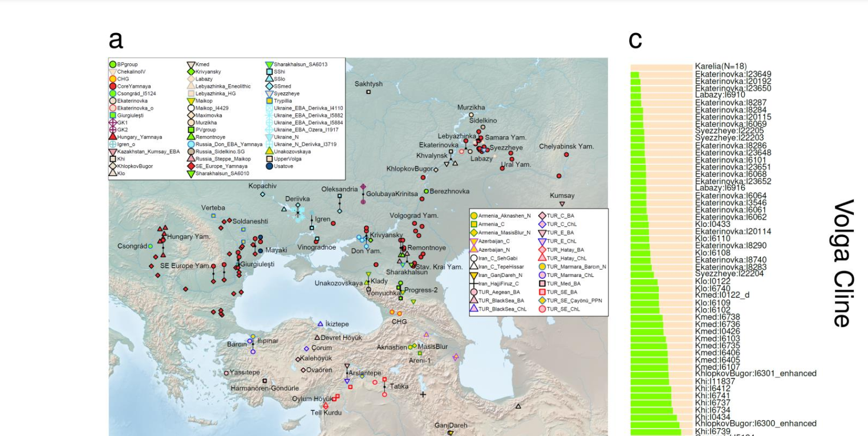Click the Progress-2 map label
Viewport: 868px width, 436px height.
tap(421, 290)
